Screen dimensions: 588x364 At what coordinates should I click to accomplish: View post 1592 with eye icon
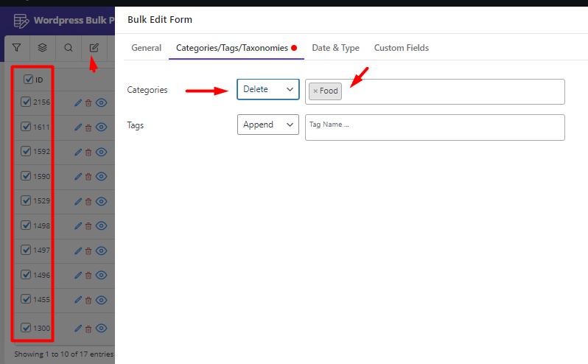[x=101, y=152]
